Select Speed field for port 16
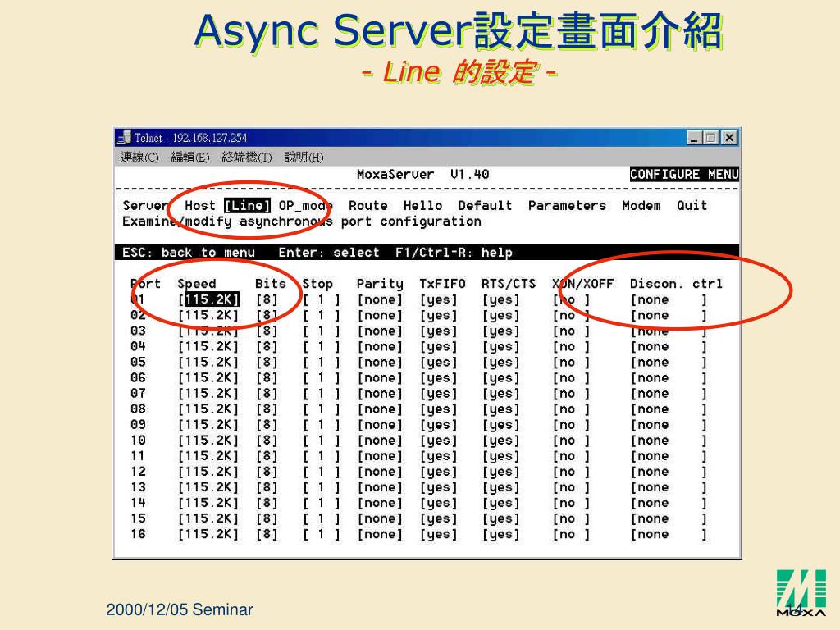 (x=208, y=534)
